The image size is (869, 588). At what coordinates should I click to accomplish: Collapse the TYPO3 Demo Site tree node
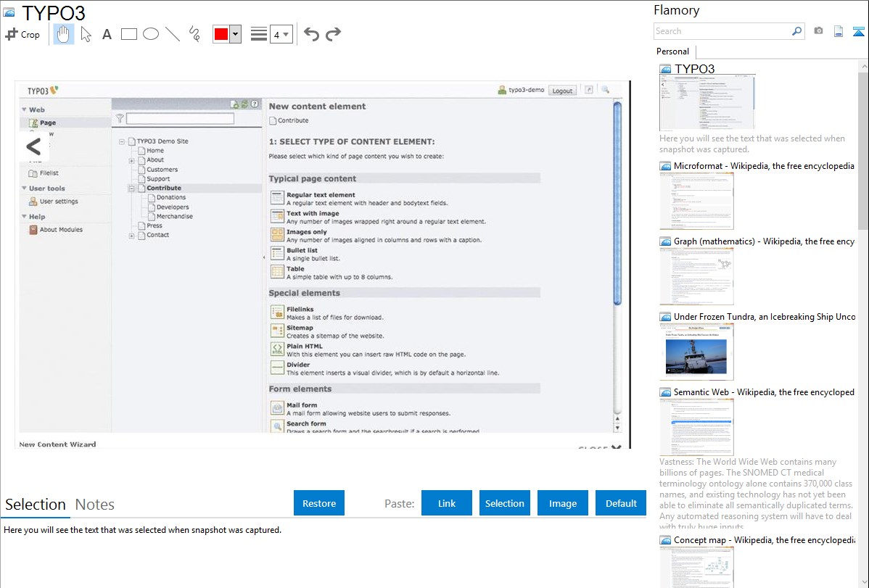[x=122, y=141]
